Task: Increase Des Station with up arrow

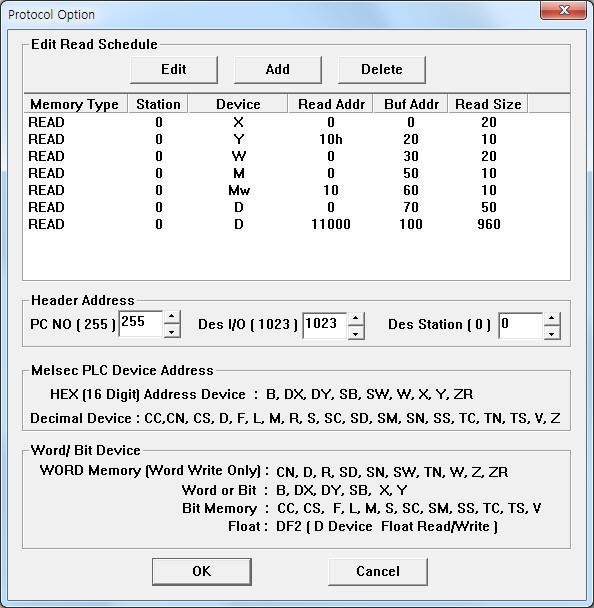Action: point(552,319)
